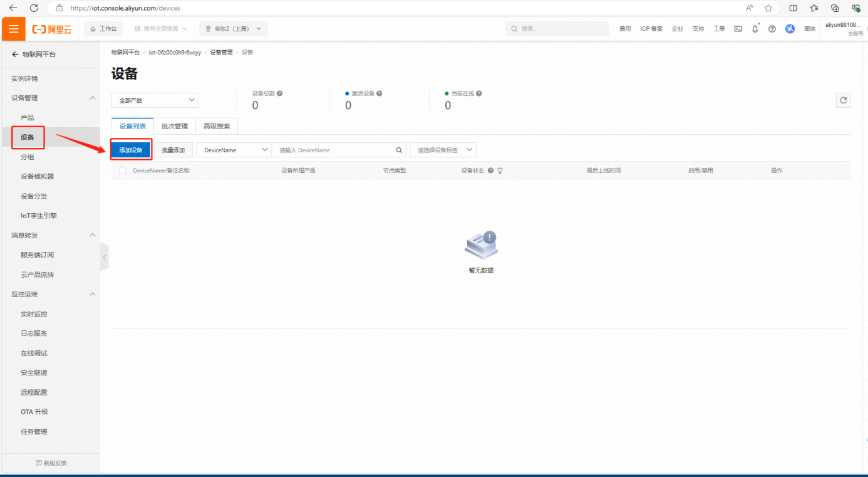Click the top 搜索 search box

pos(557,29)
